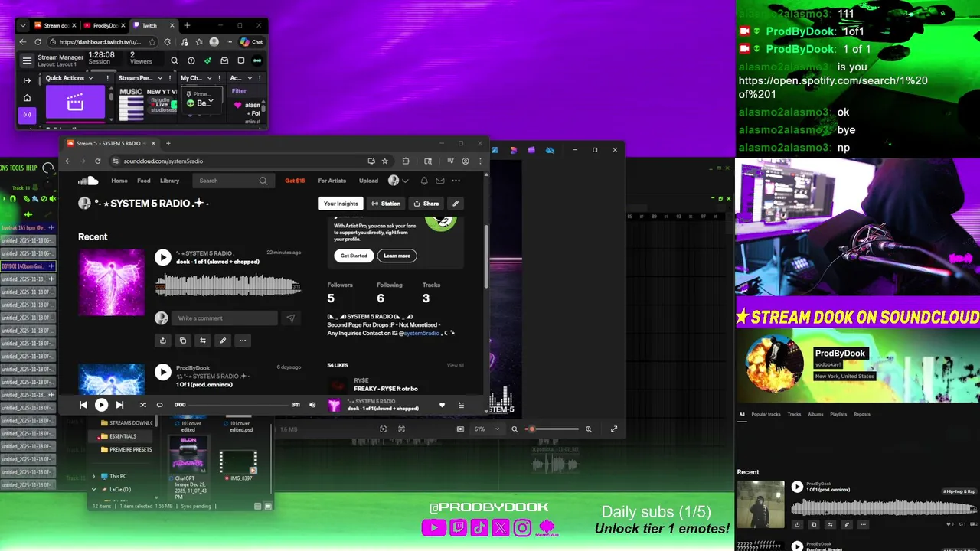Click the zoom in magnifier in the Photos viewer

588,429
